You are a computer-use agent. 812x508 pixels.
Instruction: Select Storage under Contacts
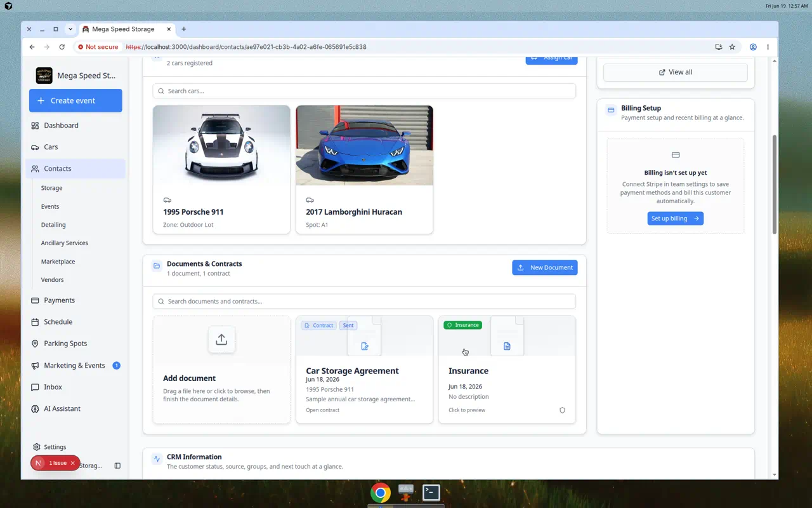tap(52, 188)
